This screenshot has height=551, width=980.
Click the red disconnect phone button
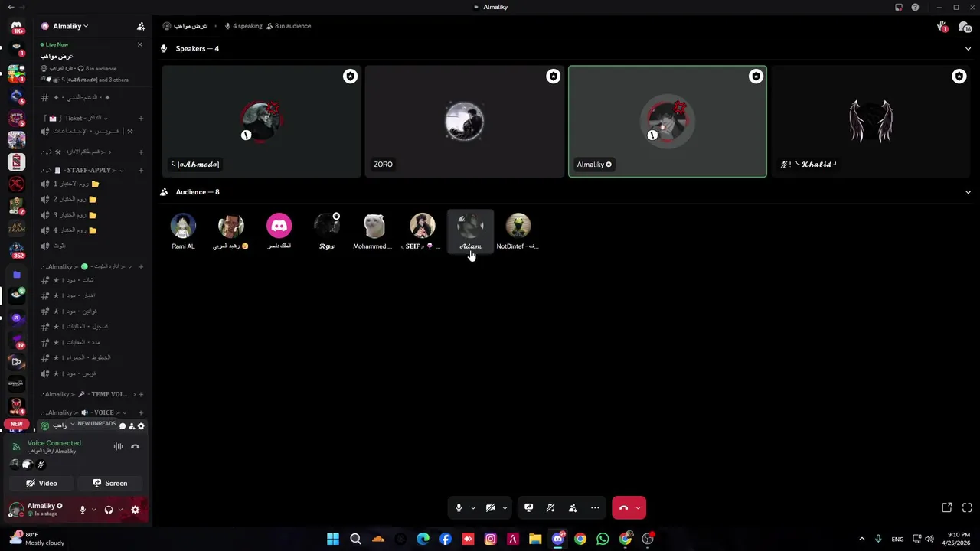[x=623, y=507]
